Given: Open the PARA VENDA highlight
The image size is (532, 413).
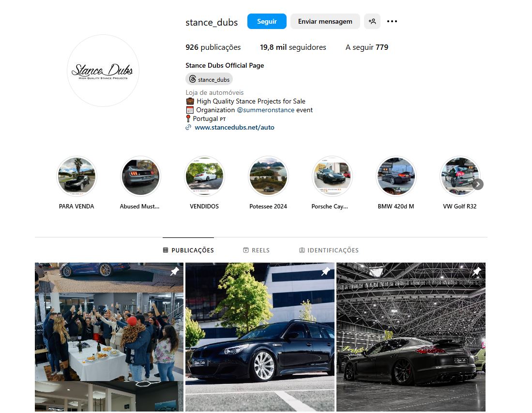Looking at the screenshot, I should coord(76,177).
